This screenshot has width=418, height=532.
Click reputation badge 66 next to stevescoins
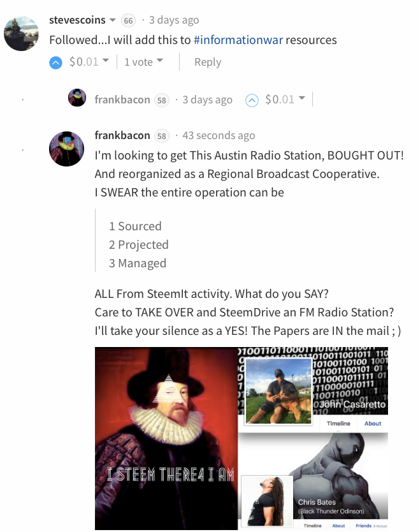tap(128, 20)
